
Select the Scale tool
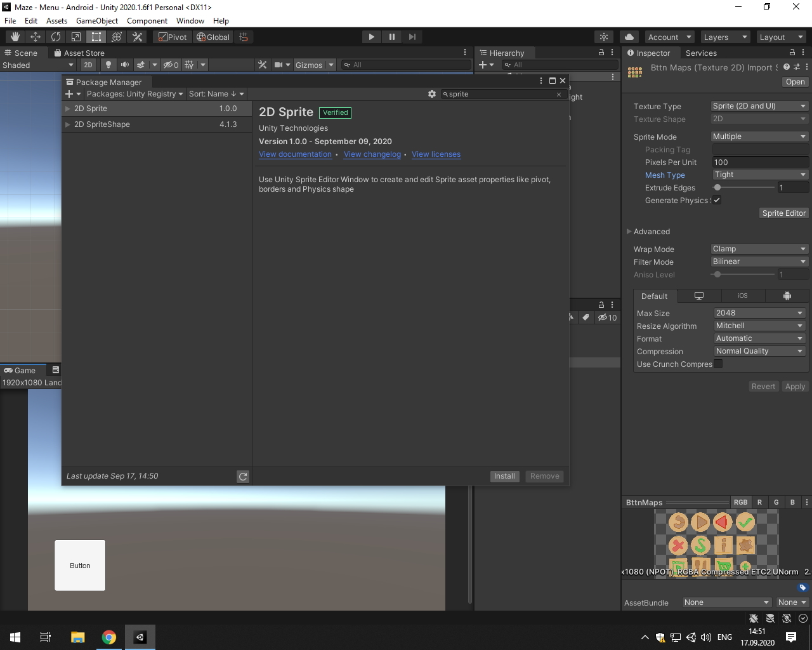(76, 37)
